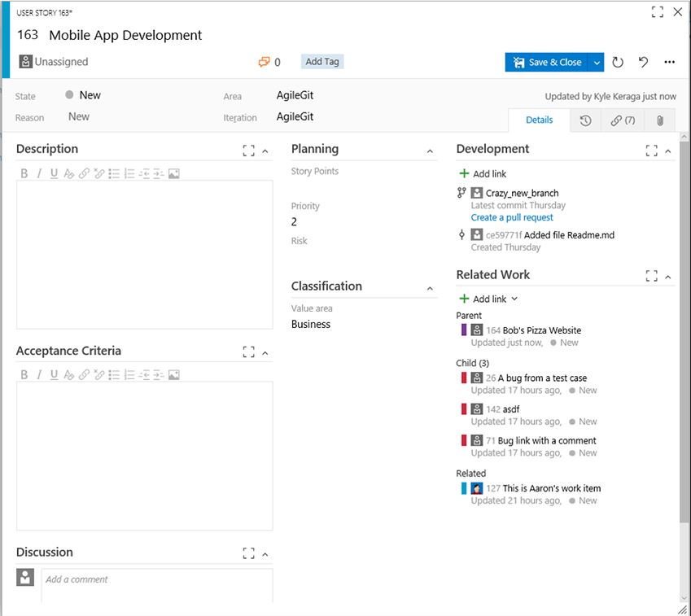Click Create a pull request link
The height and width of the screenshot is (616, 691).
tap(512, 217)
